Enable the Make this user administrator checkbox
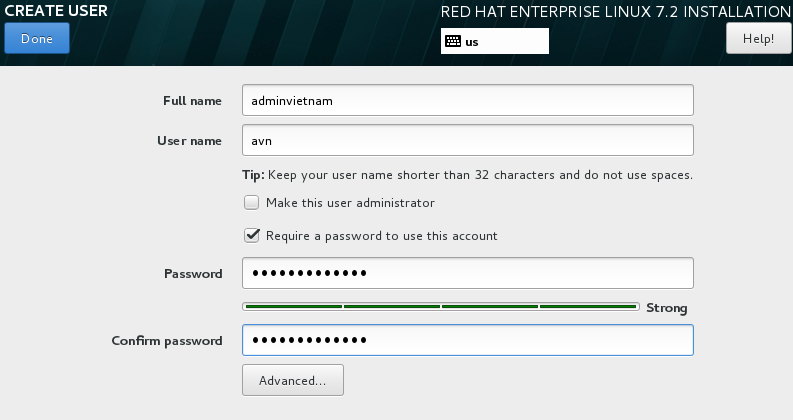 (x=251, y=202)
